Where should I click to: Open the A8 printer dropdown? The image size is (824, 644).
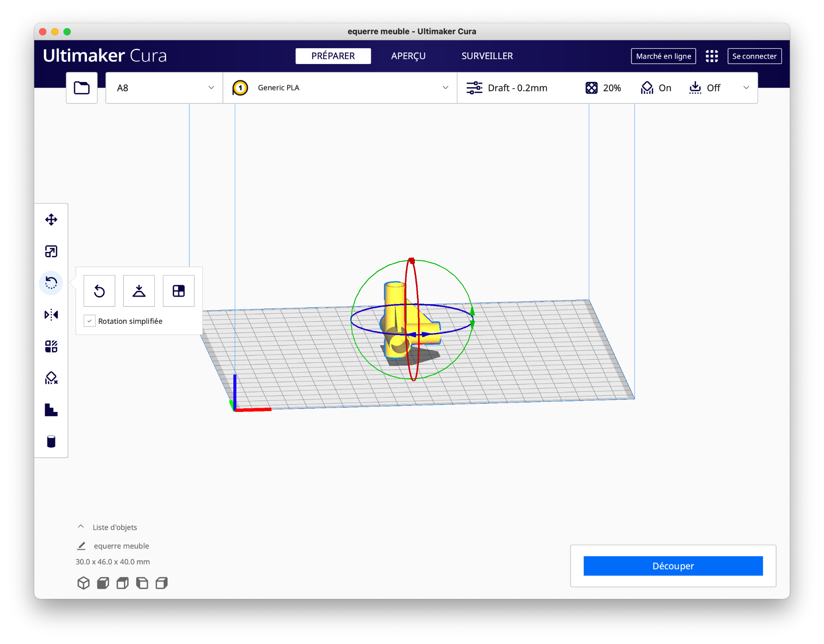point(164,88)
